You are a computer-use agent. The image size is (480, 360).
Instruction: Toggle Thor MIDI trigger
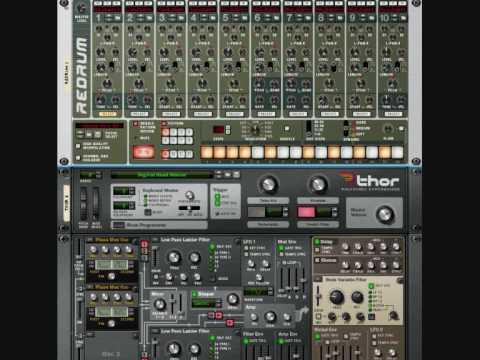pyautogui.click(x=218, y=197)
